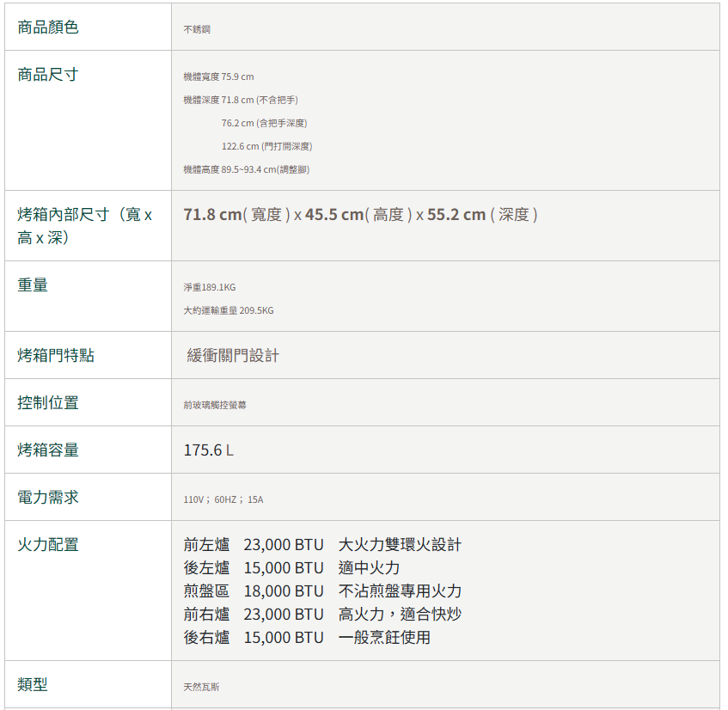This screenshot has height=710, width=728.
Task: Click the 商品尺寸 row heading
Action: (x=48, y=75)
